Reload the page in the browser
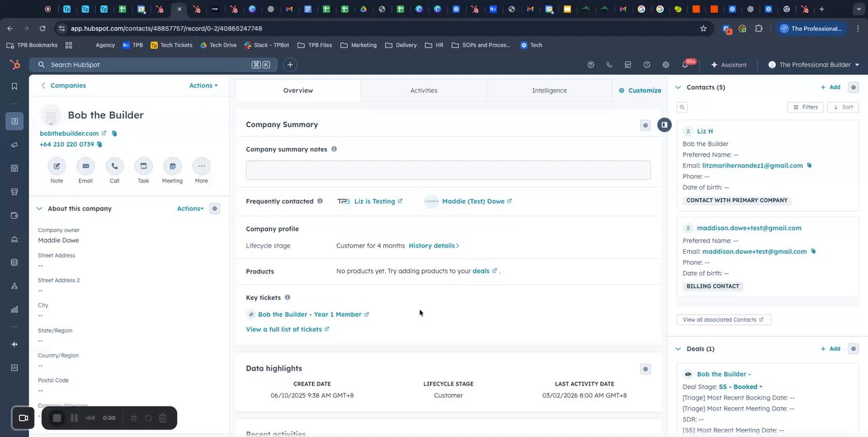868x437 pixels. tap(42, 28)
